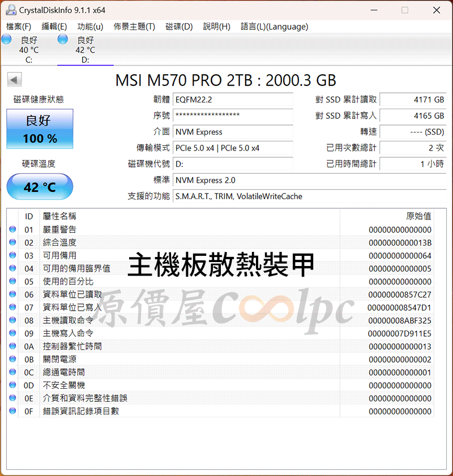Click the masked serial number field
The image size is (453, 476).
(x=233, y=115)
